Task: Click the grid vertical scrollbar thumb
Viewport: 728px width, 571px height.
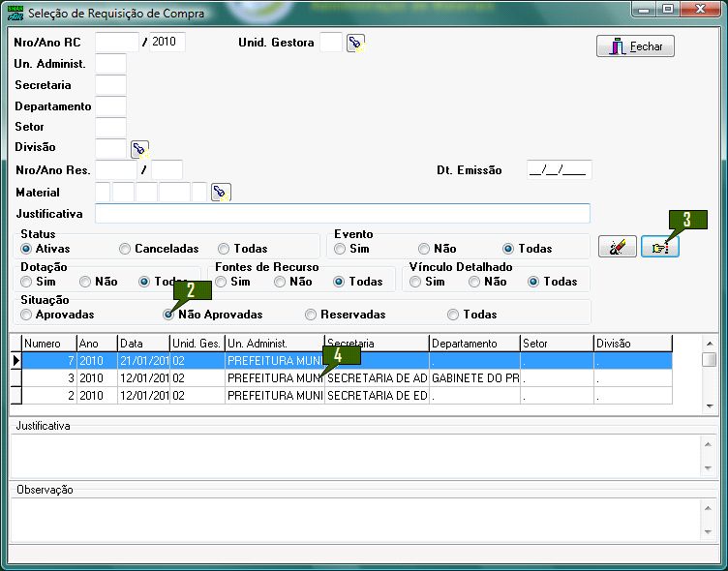Action: click(710, 360)
